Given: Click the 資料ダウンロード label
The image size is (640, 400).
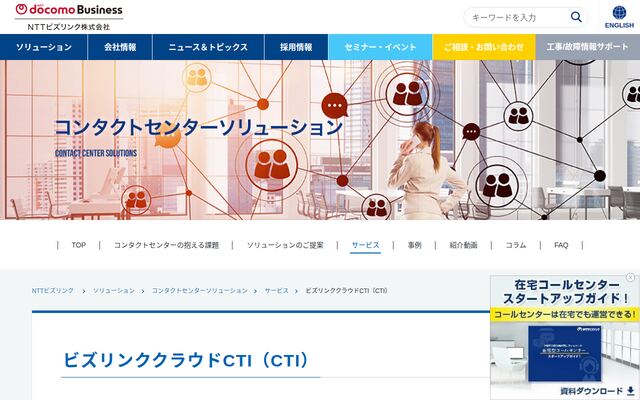Looking at the screenshot, I should [591, 391].
